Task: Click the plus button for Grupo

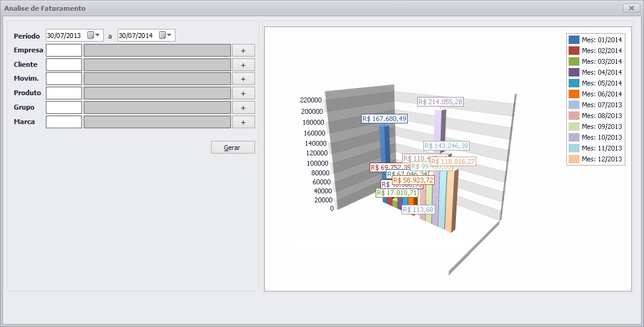Action: tap(244, 108)
